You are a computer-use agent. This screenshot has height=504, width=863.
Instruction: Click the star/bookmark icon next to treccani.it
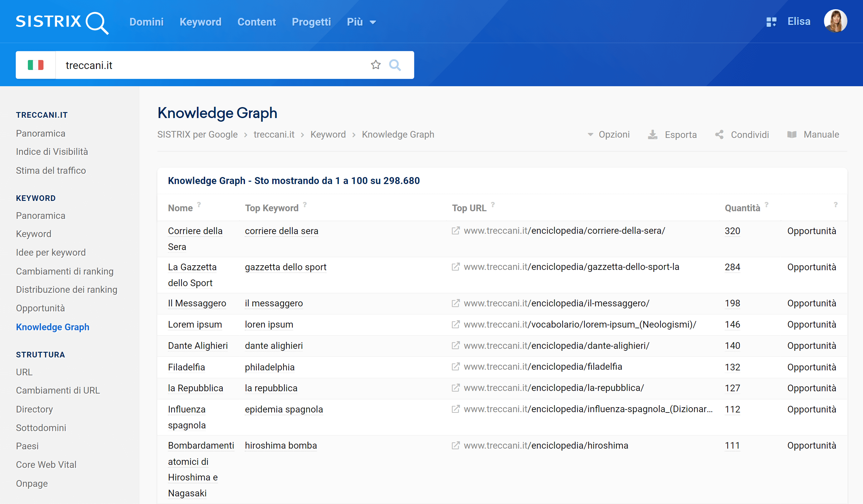[x=376, y=64]
